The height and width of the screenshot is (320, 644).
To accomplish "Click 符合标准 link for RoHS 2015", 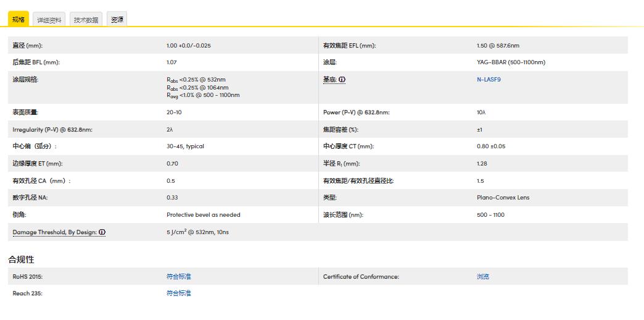I will point(178,277).
